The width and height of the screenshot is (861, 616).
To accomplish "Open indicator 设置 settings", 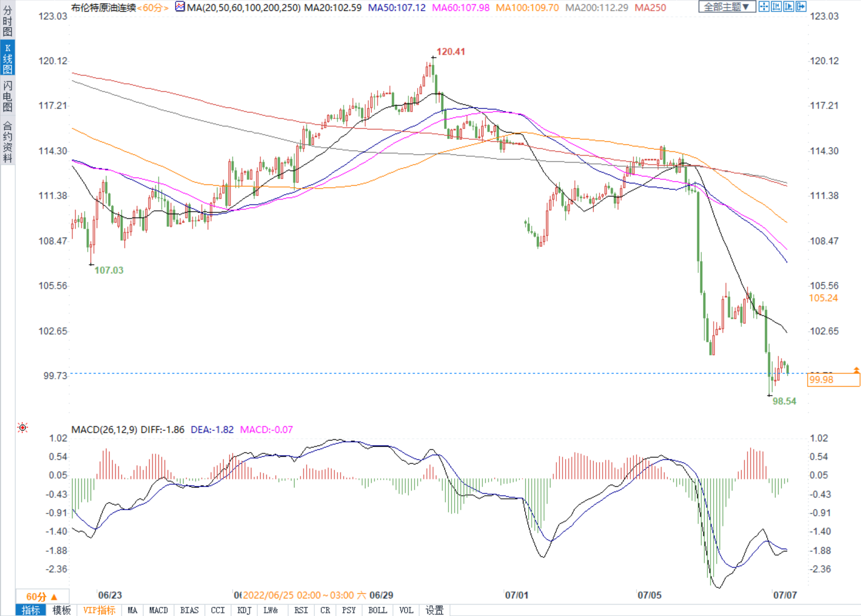I will click(435, 610).
